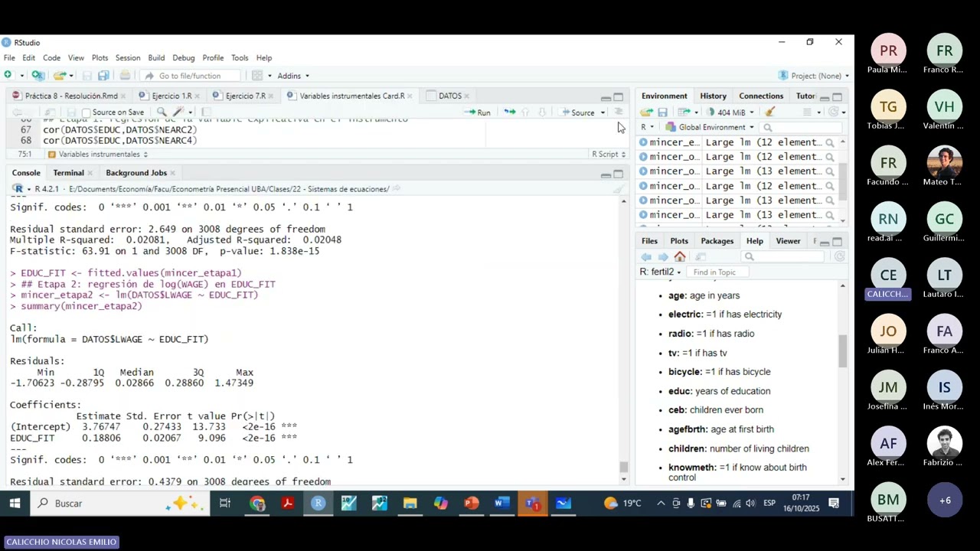Run the current line with Run button
This screenshot has height=551, width=980.
478,112
